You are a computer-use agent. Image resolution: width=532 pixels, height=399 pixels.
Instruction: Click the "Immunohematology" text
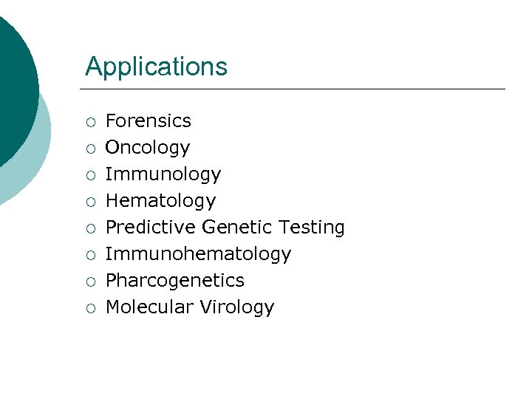199,253
